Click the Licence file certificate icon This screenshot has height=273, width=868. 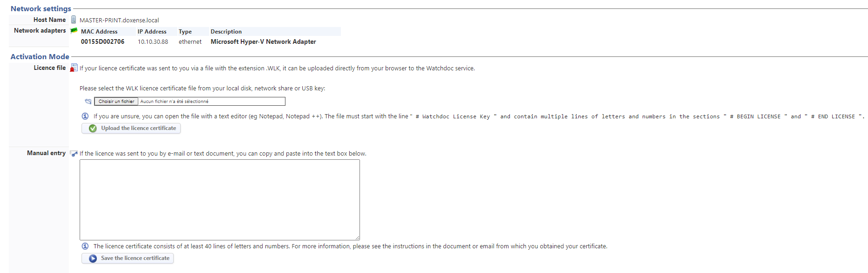point(74,68)
